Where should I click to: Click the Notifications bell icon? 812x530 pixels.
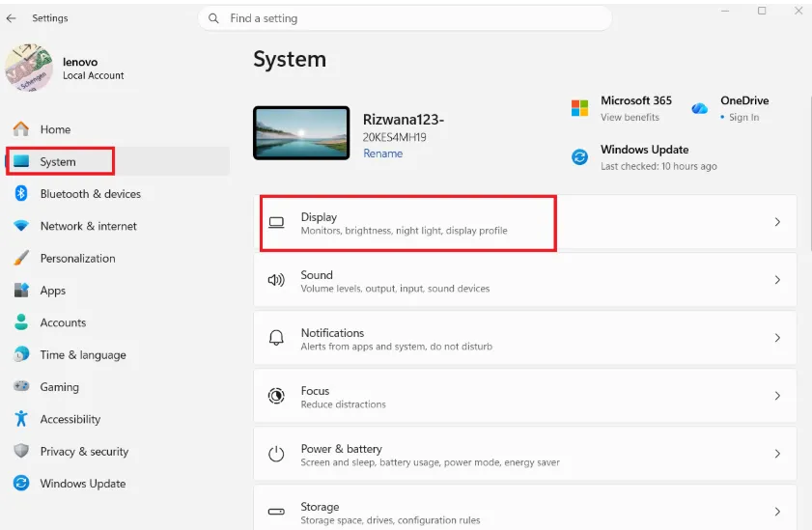(276, 338)
